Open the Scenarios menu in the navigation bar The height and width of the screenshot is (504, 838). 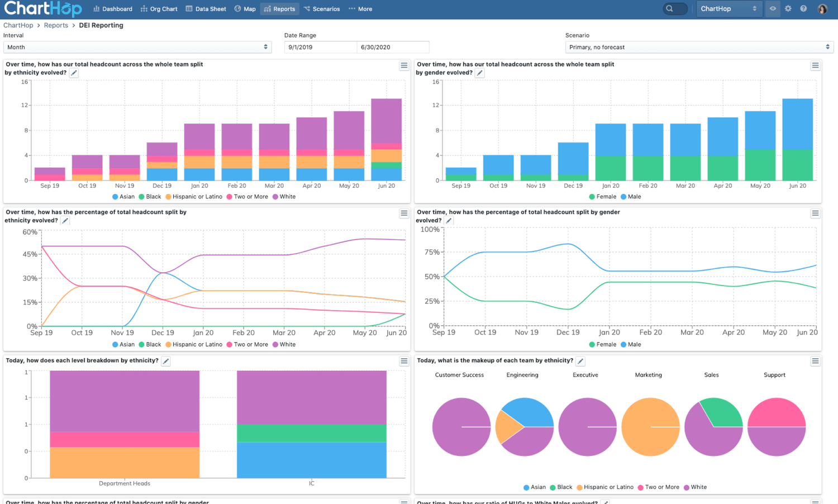click(x=321, y=8)
